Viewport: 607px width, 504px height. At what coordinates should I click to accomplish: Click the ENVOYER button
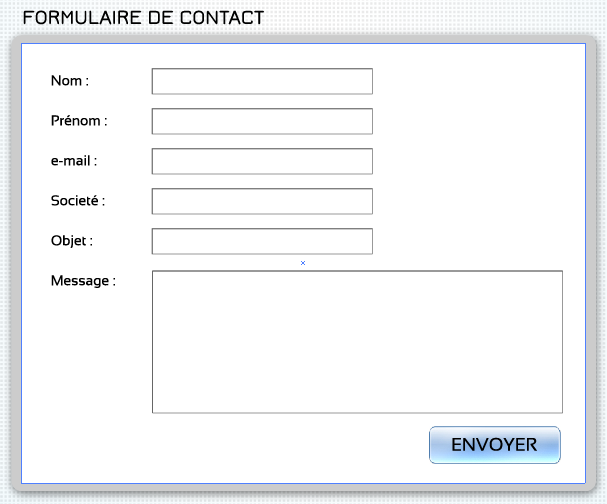(495, 445)
